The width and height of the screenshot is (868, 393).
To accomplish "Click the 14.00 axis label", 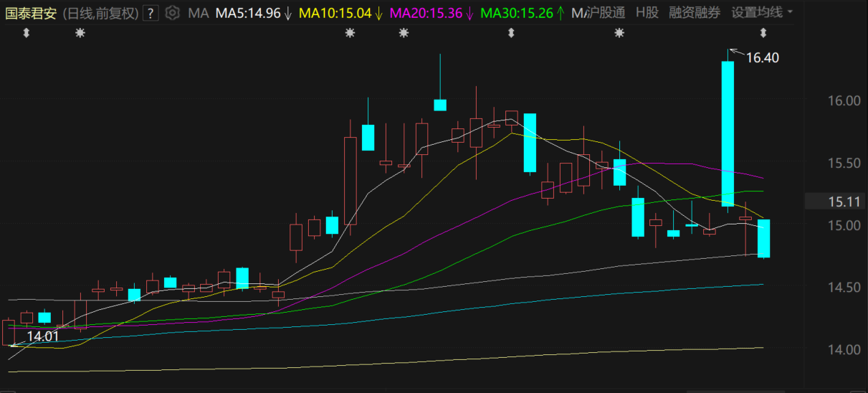I will tap(844, 350).
